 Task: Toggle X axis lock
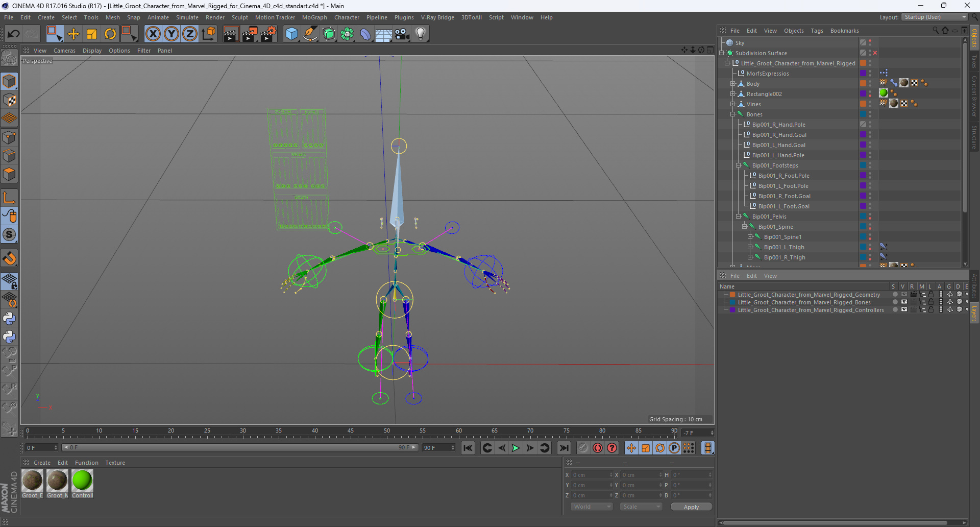(x=153, y=34)
